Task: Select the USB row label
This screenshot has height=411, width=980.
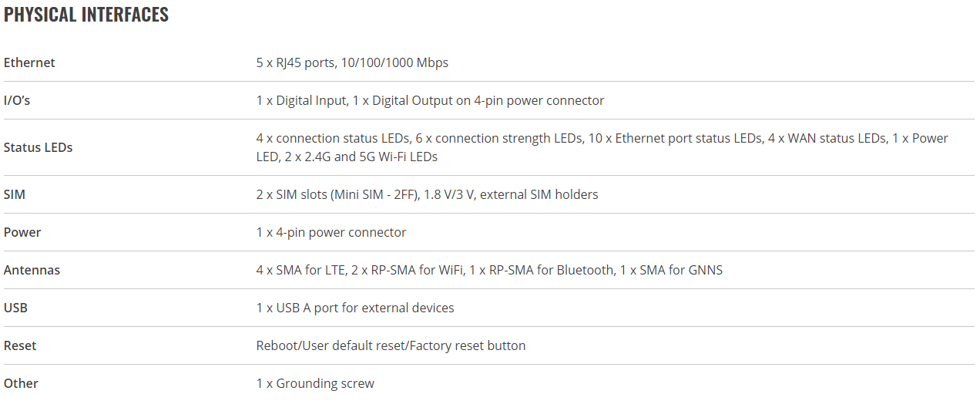Action: tap(15, 308)
